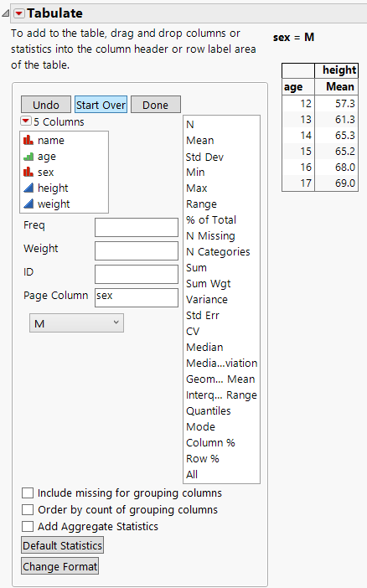Click the nominal icon beside sex
This screenshot has height=588, width=367.
(x=28, y=172)
